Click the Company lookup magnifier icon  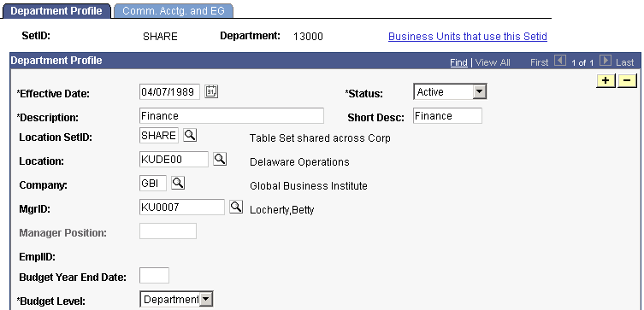178,183
